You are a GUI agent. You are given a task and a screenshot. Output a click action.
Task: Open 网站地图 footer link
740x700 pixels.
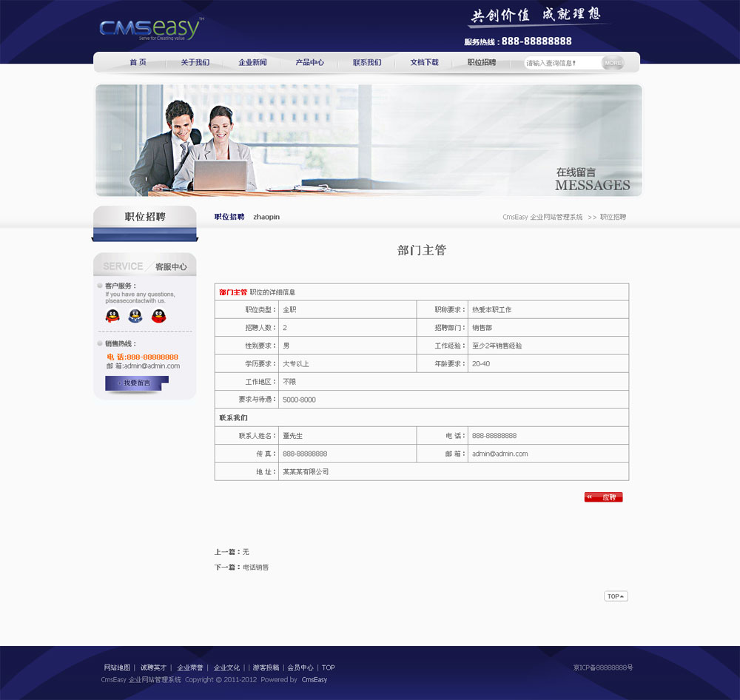click(x=117, y=667)
